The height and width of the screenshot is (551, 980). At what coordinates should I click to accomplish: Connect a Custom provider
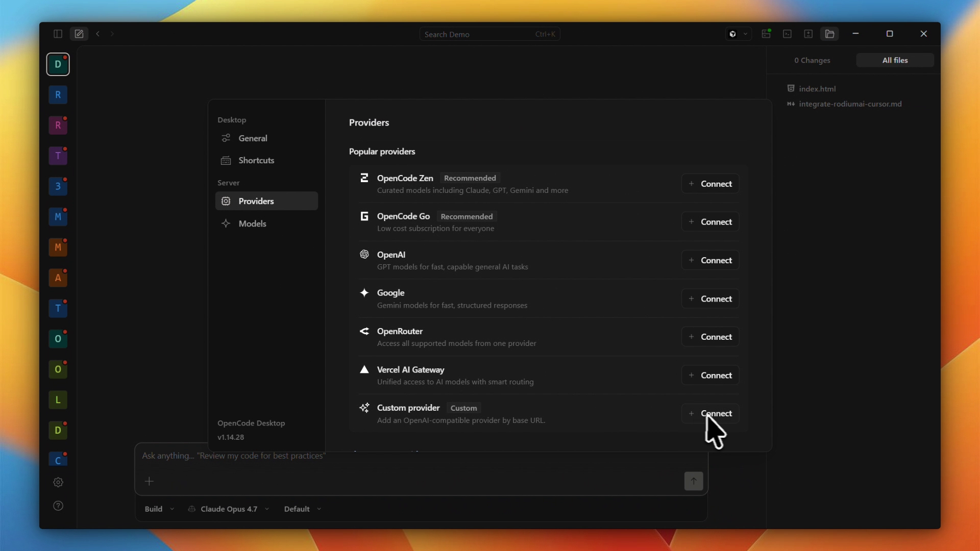pyautogui.click(x=710, y=413)
